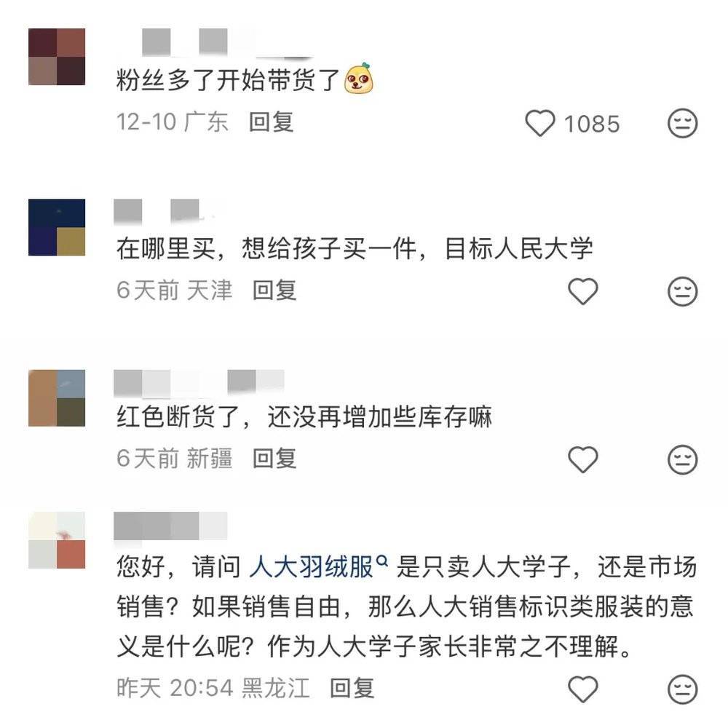Like the 黑龙江 comment about 人大学子家长
This screenshot has width=728, height=720.
tap(583, 689)
